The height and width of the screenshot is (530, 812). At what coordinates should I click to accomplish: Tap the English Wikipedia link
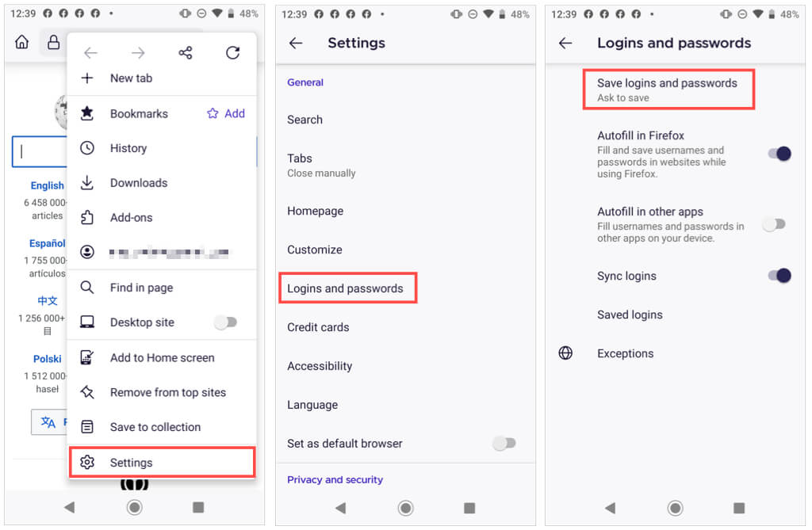pyautogui.click(x=47, y=185)
